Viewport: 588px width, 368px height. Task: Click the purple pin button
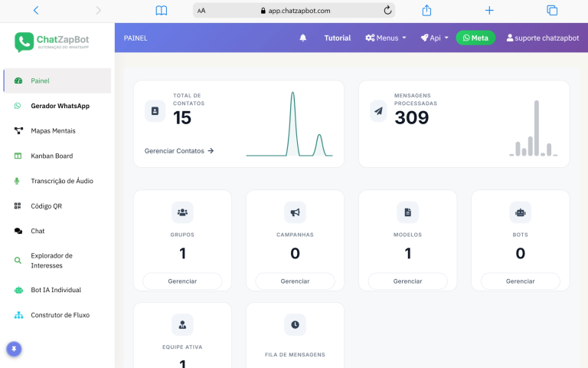(x=13, y=349)
